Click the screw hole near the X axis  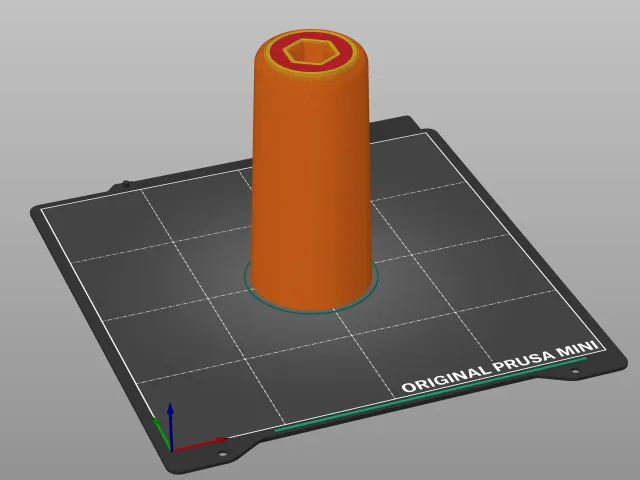pyautogui.click(x=222, y=453)
